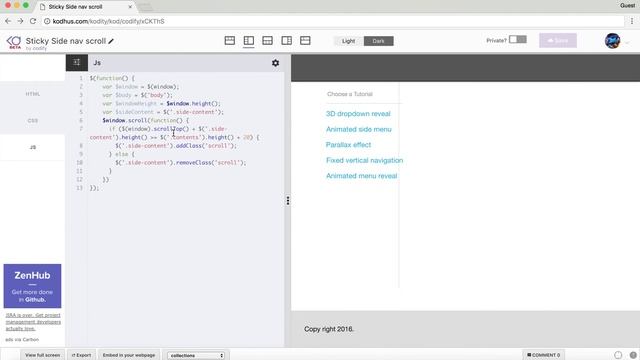Open the HTML editor tab
Screen dimensions: 640x360
click(x=33, y=94)
